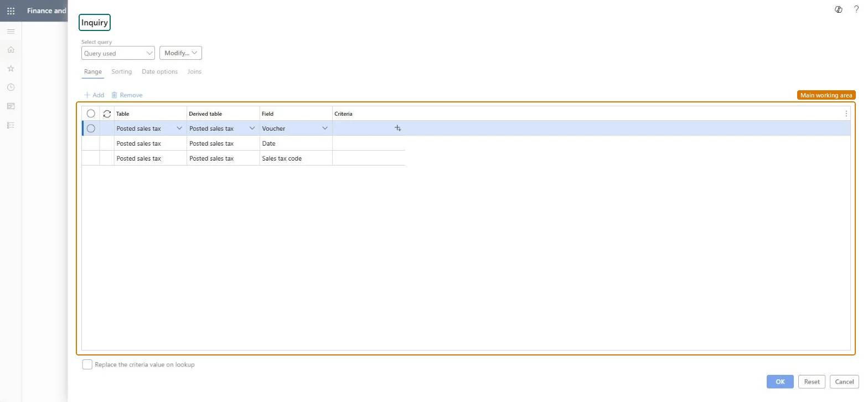
Task: Open Recent clock icon in the sidebar
Action: (11, 87)
